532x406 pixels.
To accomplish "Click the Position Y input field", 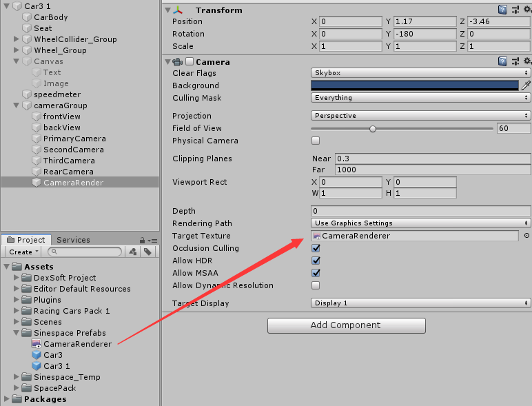I will pos(425,21).
